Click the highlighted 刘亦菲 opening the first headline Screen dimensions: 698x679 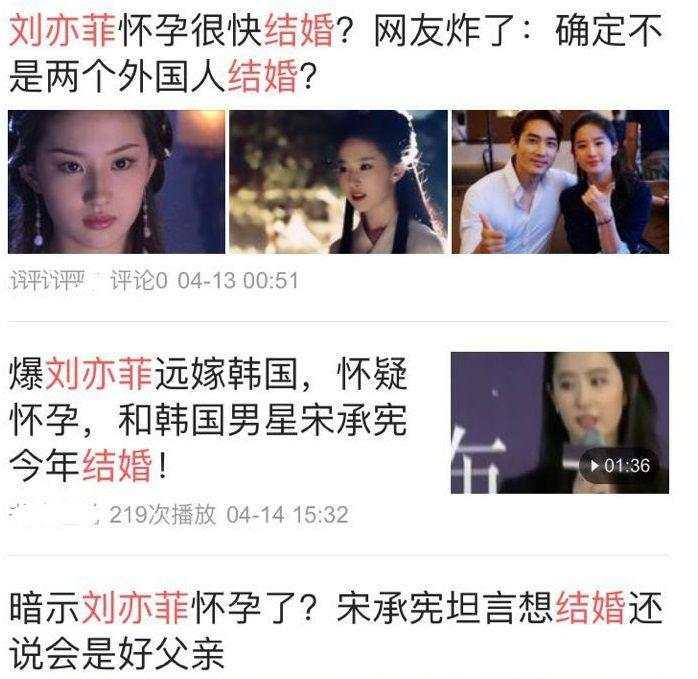click(x=63, y=30)
